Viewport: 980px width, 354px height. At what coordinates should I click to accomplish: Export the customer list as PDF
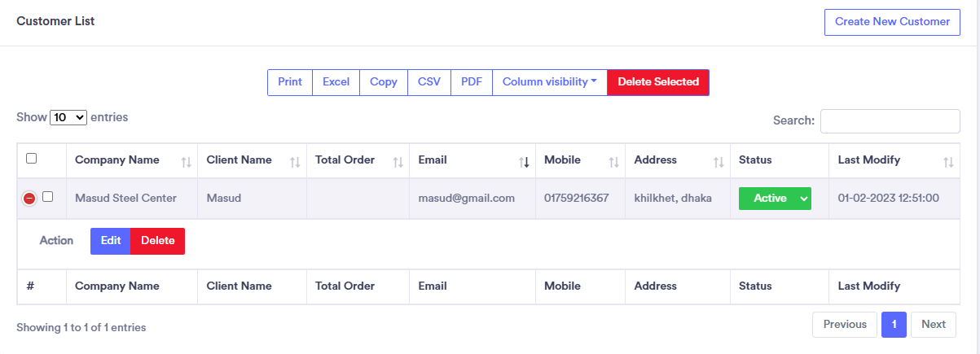[x=471, y=82]
